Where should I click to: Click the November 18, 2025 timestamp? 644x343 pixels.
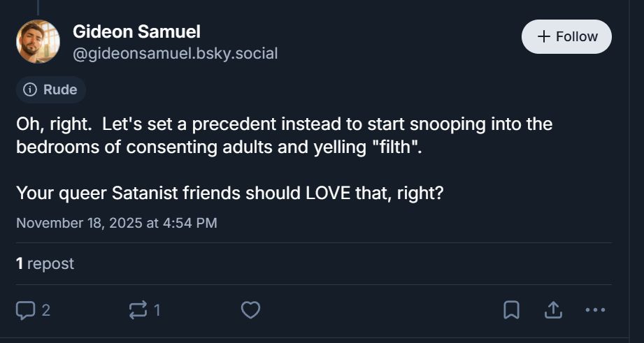tap(116, 223)
